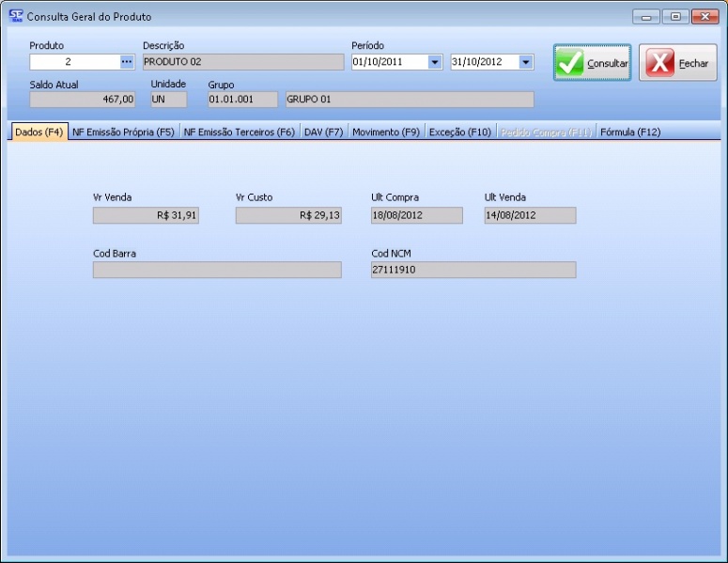Minimize the Consulta Geral do Produto window
Image resolution: width=728 pixels, height=563 pixels.
[x=645, y=16]
